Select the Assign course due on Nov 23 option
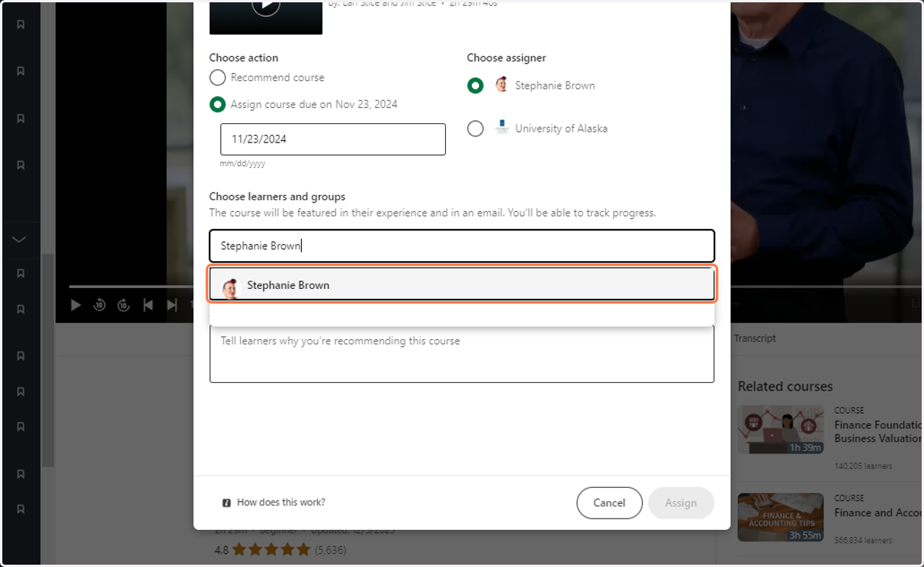 click(218, 104)
